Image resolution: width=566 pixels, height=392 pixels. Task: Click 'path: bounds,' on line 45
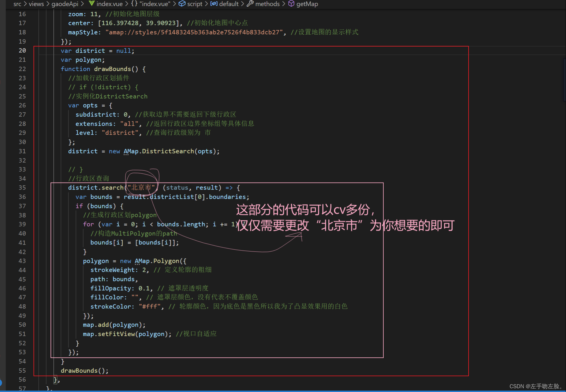coord(114,279)
